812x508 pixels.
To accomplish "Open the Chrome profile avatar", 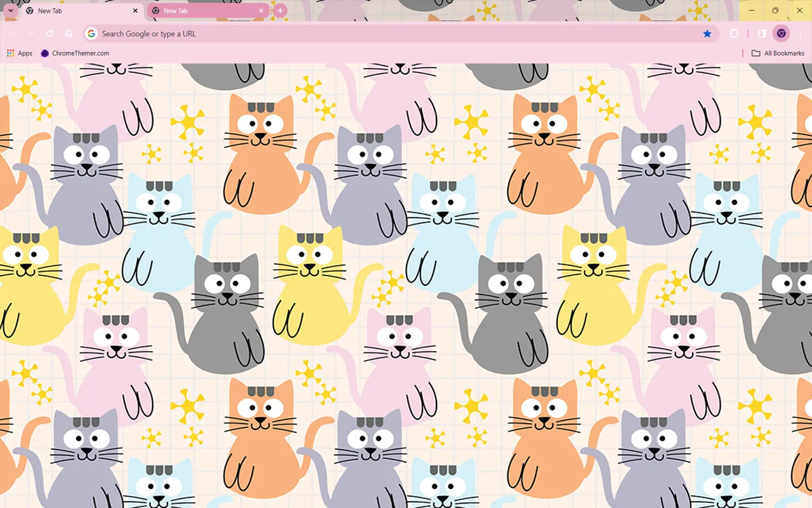I will pos(782,34).
